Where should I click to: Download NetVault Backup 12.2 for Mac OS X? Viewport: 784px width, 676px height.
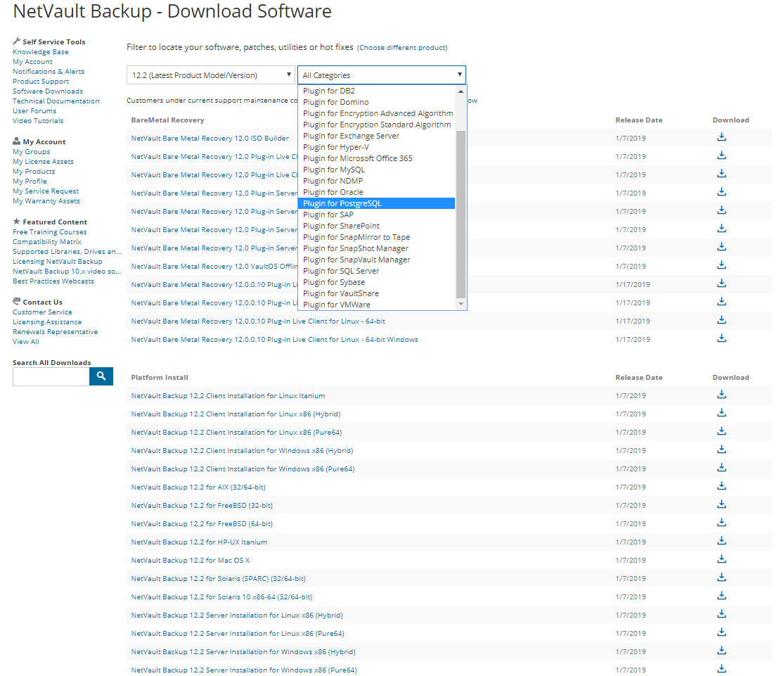[721, 559]
